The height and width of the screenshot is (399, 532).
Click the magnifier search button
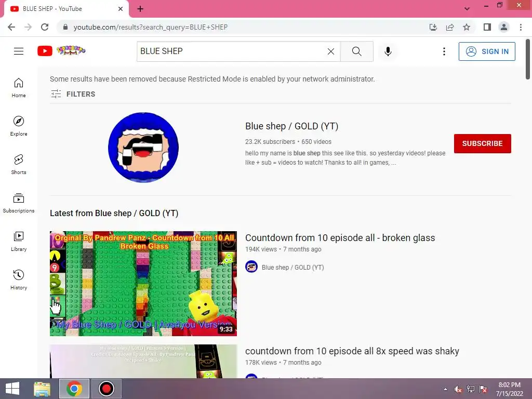click(x=356, y=51)
